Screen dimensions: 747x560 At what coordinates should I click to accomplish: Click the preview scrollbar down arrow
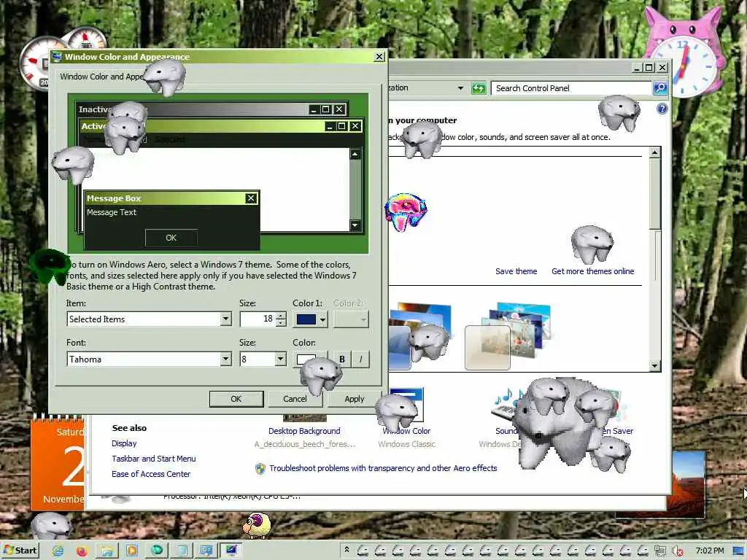[x=355, y=225]
